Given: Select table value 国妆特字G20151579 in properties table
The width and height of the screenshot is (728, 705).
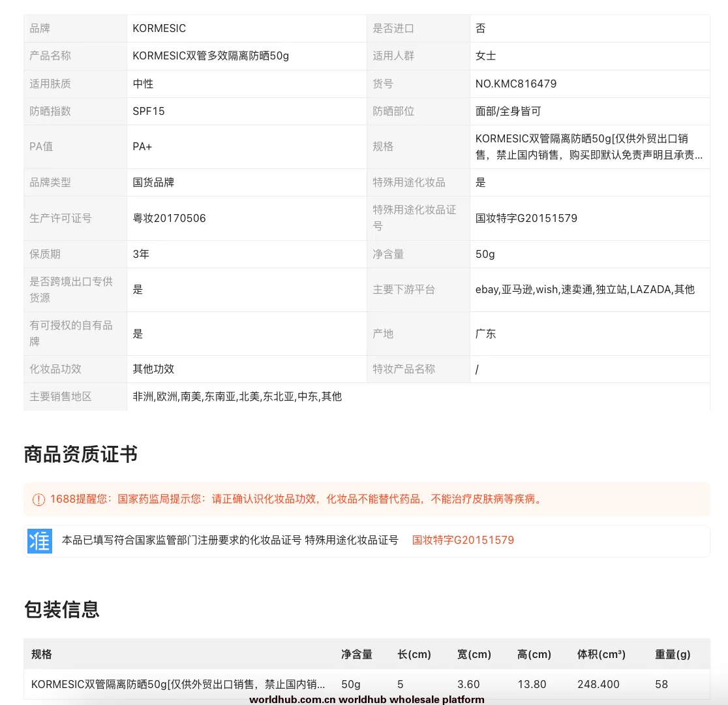Looking at the screenshot, I should coord(526,219).
